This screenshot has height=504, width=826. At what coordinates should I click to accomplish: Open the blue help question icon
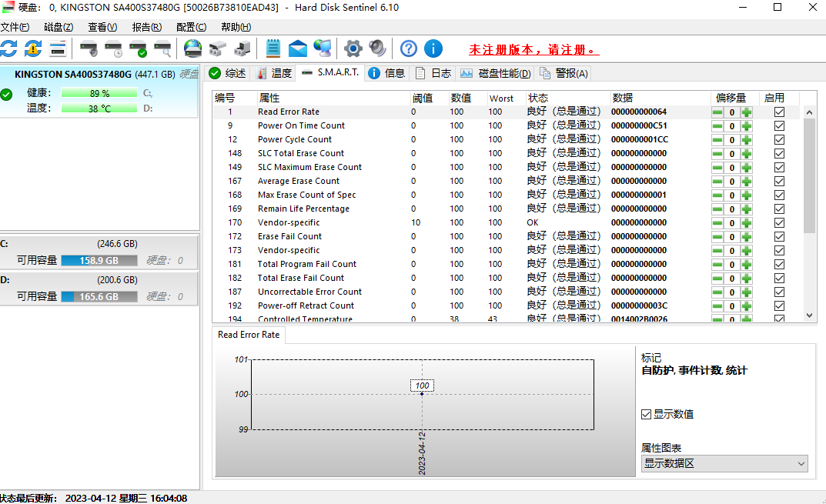(x=408, y=48)
